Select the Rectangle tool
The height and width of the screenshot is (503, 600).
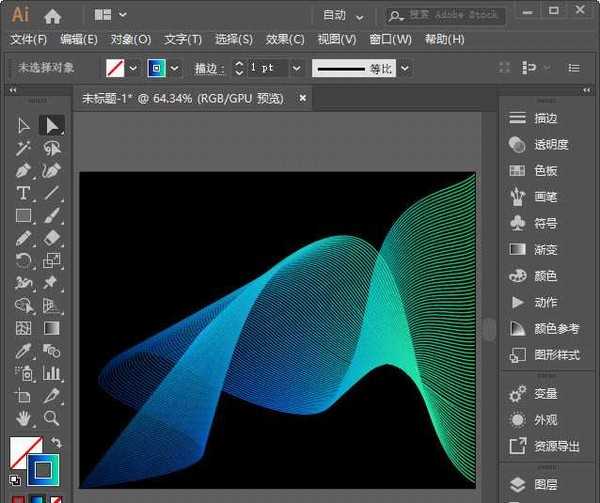[x=24, y=215]
